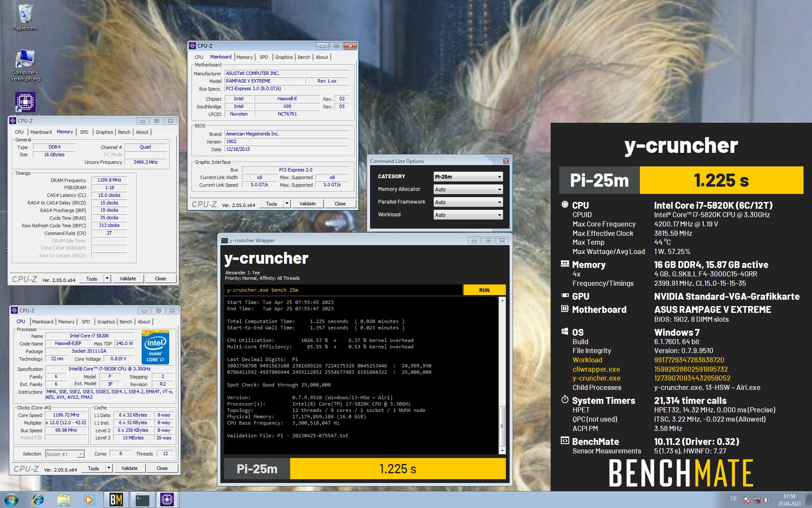
Task: Open Graphics tab in Memory CPU-Z window
Action: 104,132
